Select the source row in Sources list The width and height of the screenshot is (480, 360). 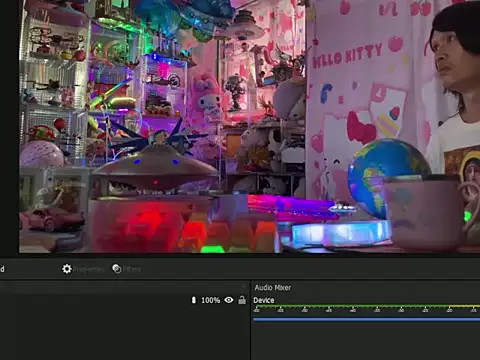tap(123, 300)
